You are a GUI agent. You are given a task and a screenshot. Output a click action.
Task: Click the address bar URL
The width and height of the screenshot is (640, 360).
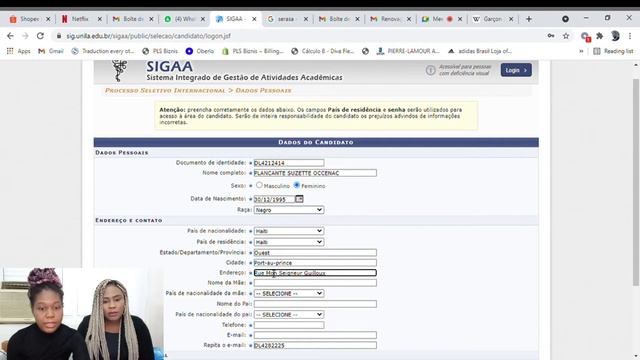149,36
